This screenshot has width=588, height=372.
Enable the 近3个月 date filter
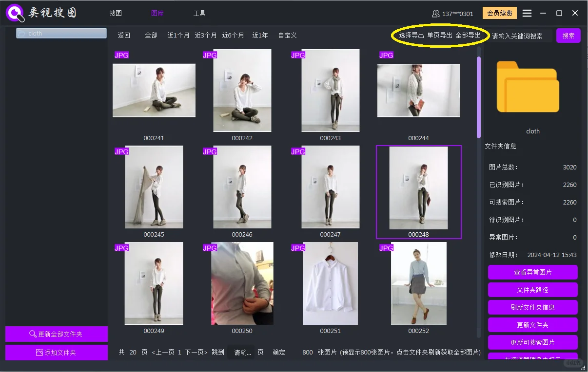(x=206, y=35)
